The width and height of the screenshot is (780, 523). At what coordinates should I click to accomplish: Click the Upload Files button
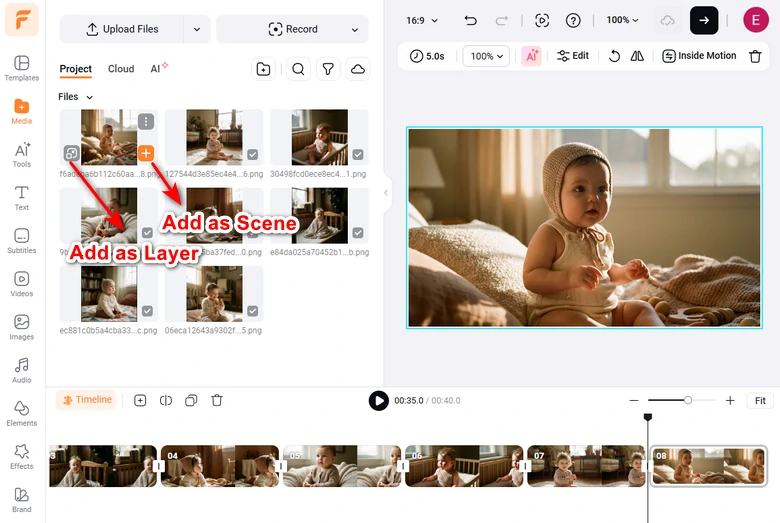point(122,29)
